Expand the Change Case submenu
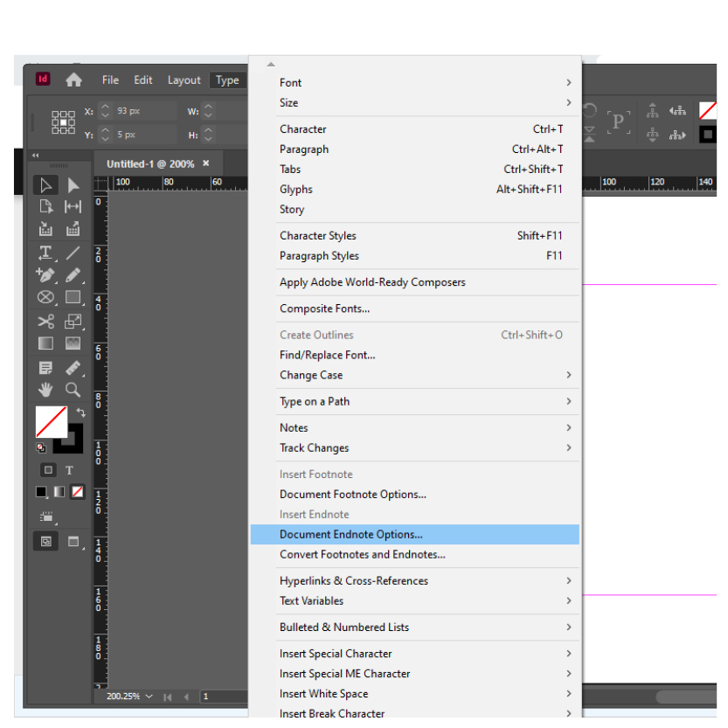 (414, 375)
